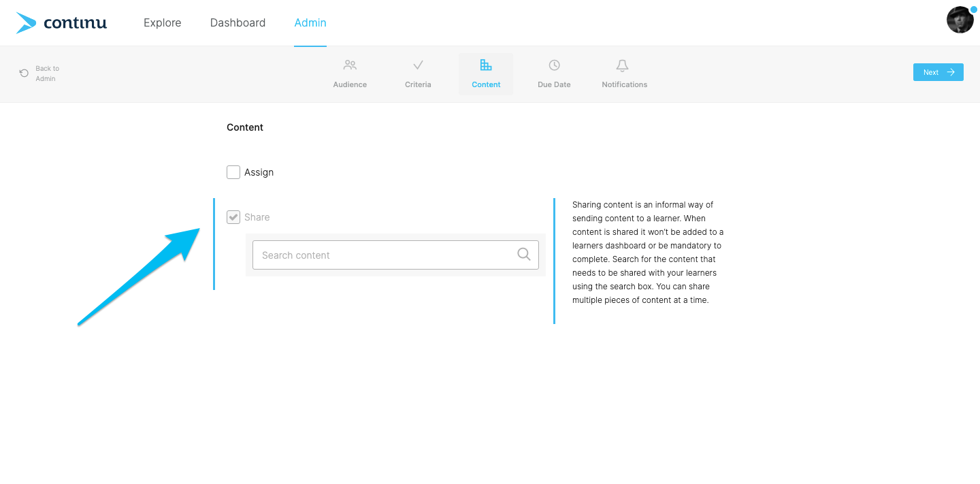Switch to the Criteria step
Image resolution: width=980 pixels, height=484 pixels.
pos(418,74)
